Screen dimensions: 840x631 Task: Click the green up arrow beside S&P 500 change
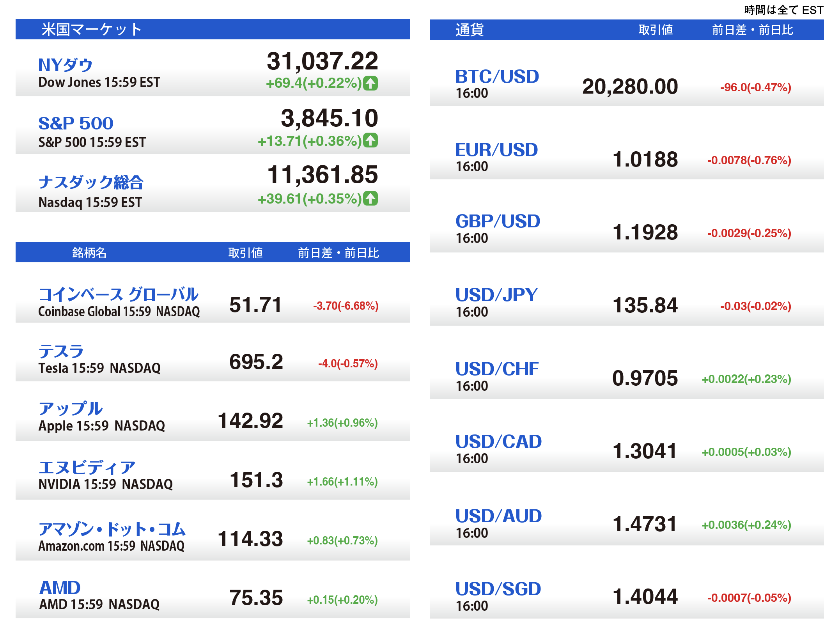pos(370,140)
